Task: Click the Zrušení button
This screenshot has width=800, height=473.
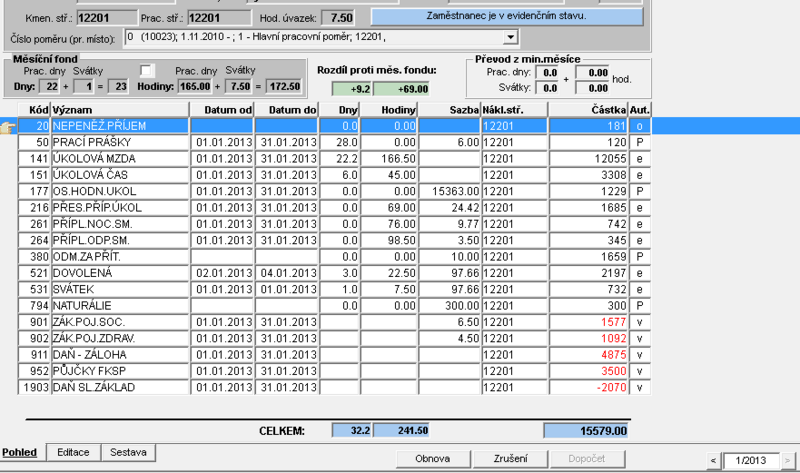Action: tap(511, 459)
